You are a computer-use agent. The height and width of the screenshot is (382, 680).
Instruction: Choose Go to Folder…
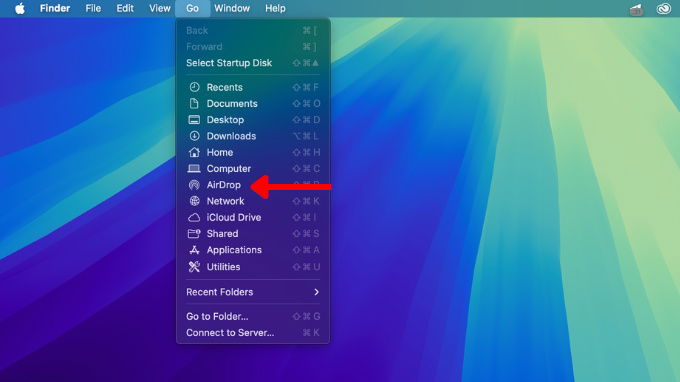(253, 317)
